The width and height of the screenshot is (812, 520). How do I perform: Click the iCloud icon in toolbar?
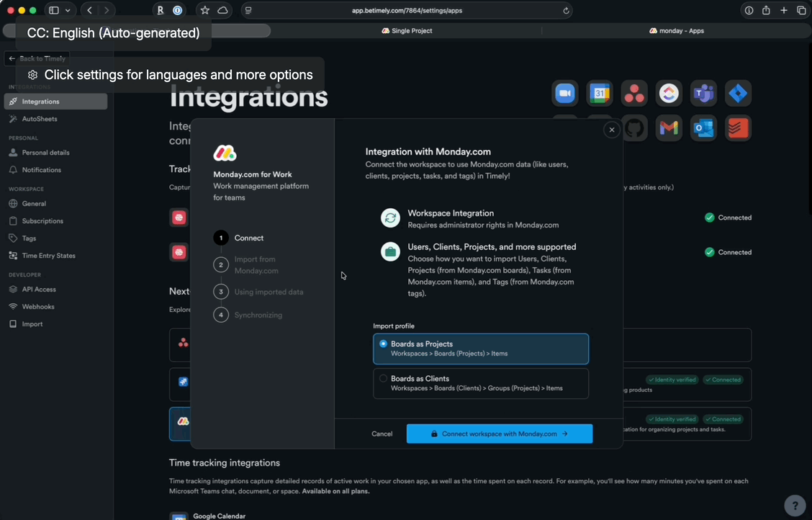222,10
